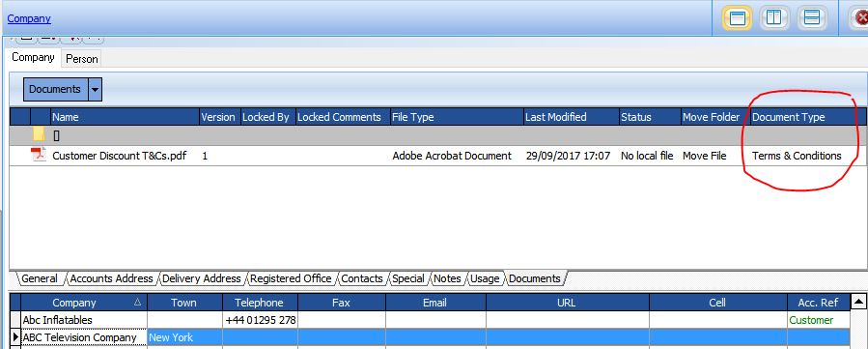Open the Registered Office tab
This screenshot has height=349, width=868.
(291, 278)
